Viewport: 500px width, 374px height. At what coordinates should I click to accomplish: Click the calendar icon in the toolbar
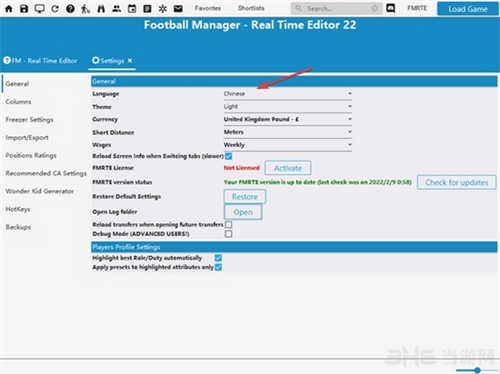pyautogui.click(x=132, y=9)
